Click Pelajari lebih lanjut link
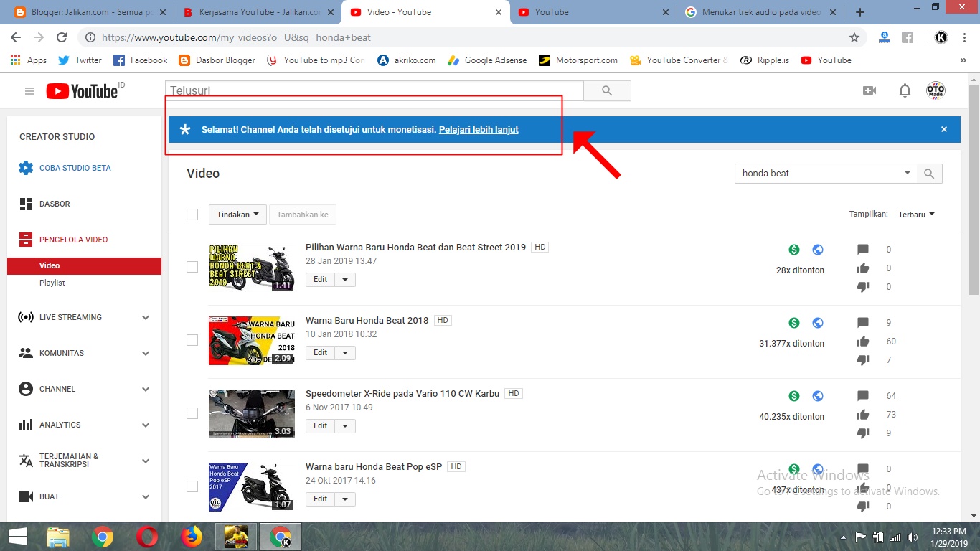Screen dimensions: 980x551 click(x=479, y=130)
